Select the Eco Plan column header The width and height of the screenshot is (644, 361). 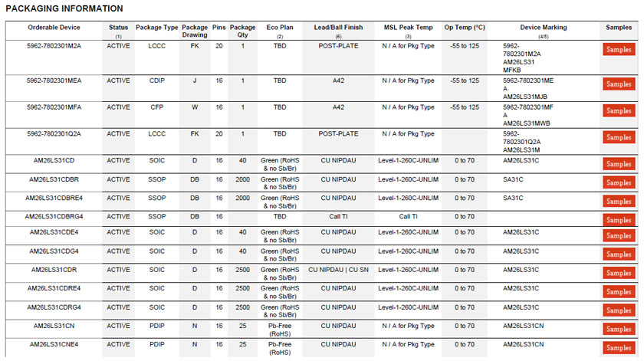coord(280,28)
